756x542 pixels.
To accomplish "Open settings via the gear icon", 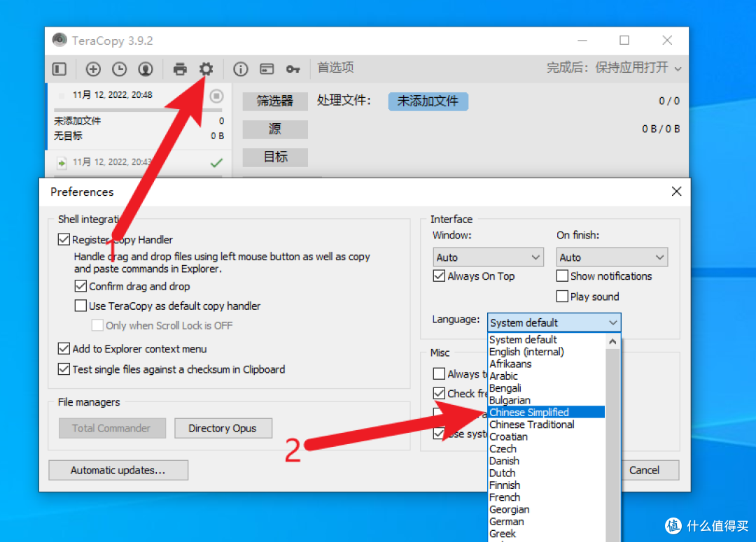I will coord(206,69).
